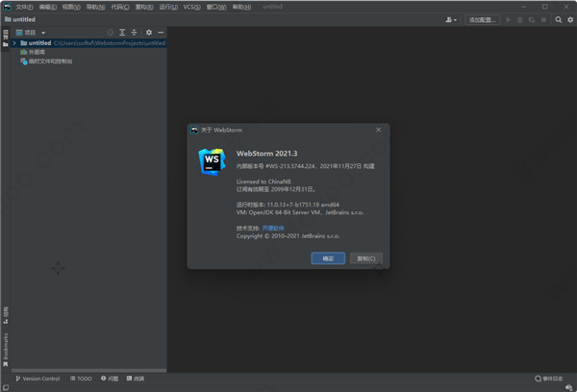
Task: Click the expand all icon in Project panel
Action: 122,33
